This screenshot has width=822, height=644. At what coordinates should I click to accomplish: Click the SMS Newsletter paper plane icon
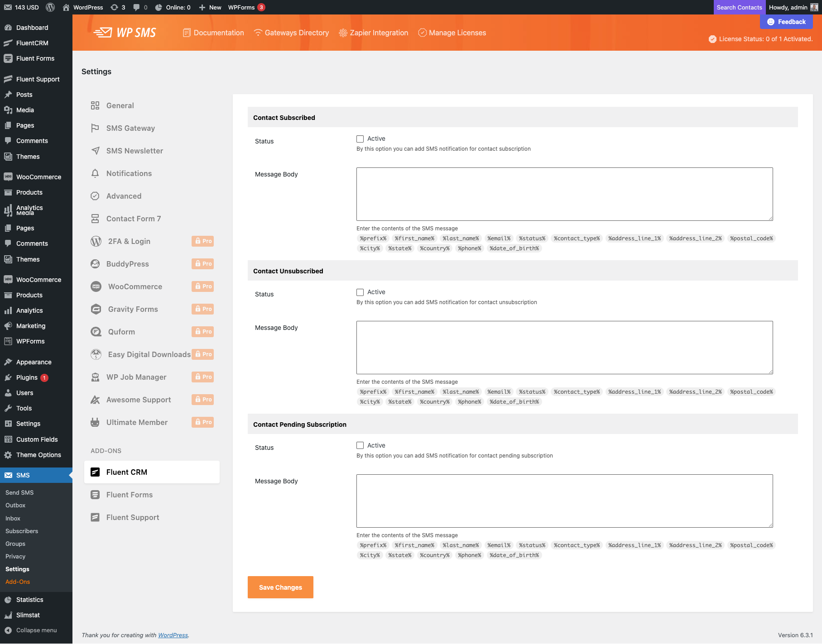95,151
